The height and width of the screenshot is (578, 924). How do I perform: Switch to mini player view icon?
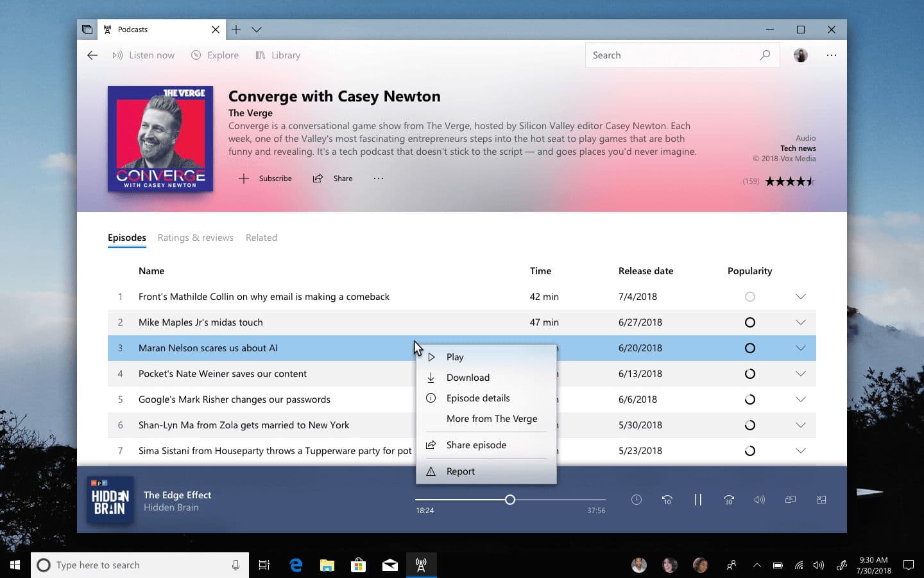(821, 500)
